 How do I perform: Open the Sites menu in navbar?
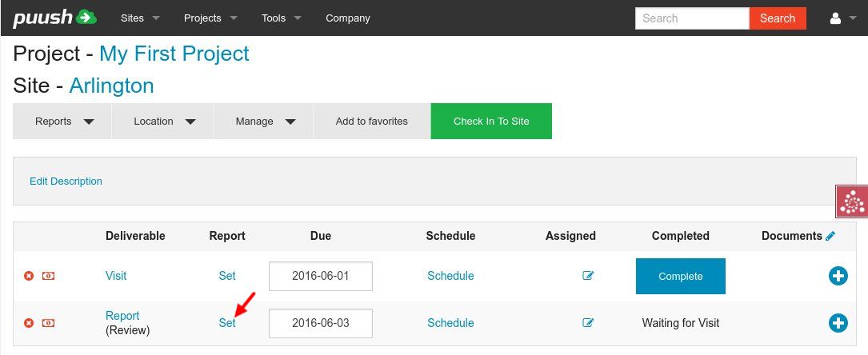point(140,18)
